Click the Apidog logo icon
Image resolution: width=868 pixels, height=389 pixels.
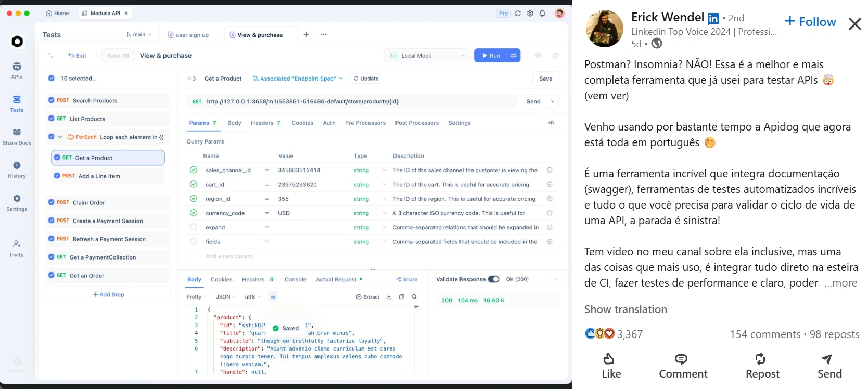click(17, 42)
